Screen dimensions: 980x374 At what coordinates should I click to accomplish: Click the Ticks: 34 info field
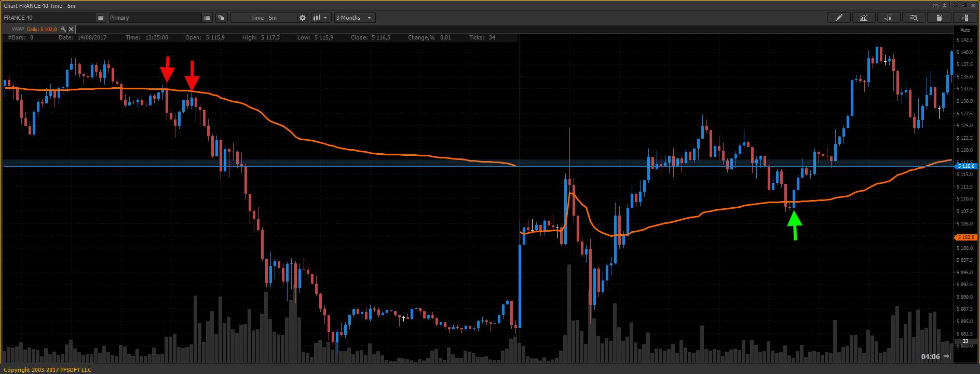point(482,37)
